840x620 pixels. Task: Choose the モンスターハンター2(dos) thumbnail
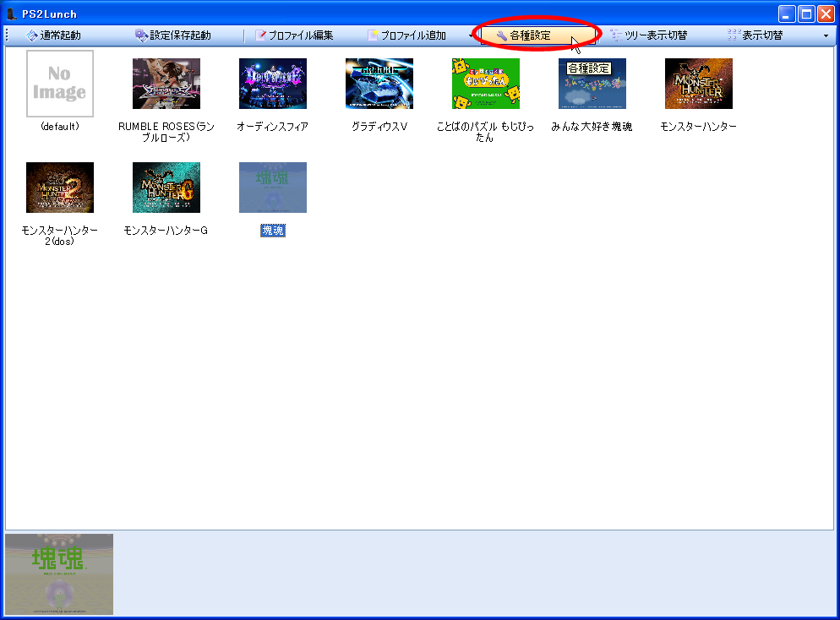pos(60,188)
